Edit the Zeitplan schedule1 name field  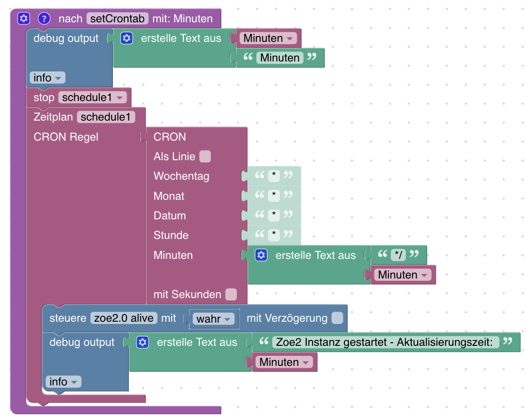coord(106,117)
